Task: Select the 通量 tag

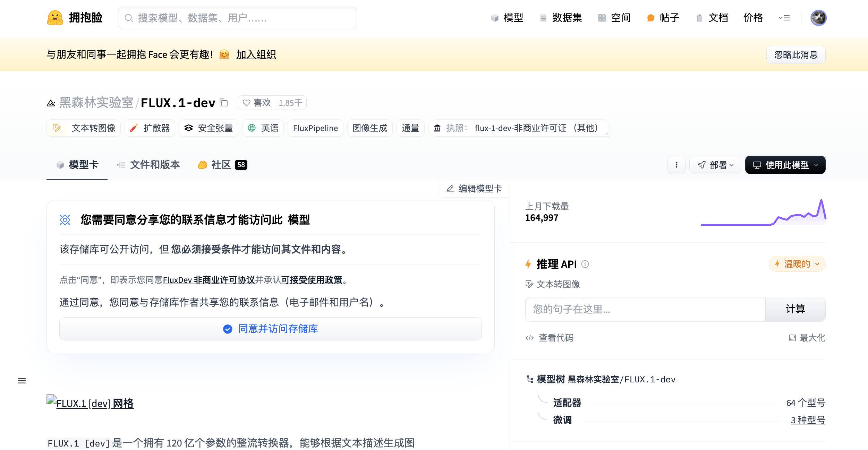Action: (410, 128)
